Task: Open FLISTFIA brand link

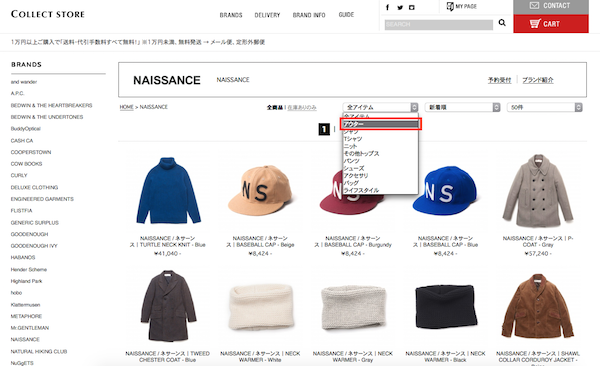Action: (x=21, y=211)
